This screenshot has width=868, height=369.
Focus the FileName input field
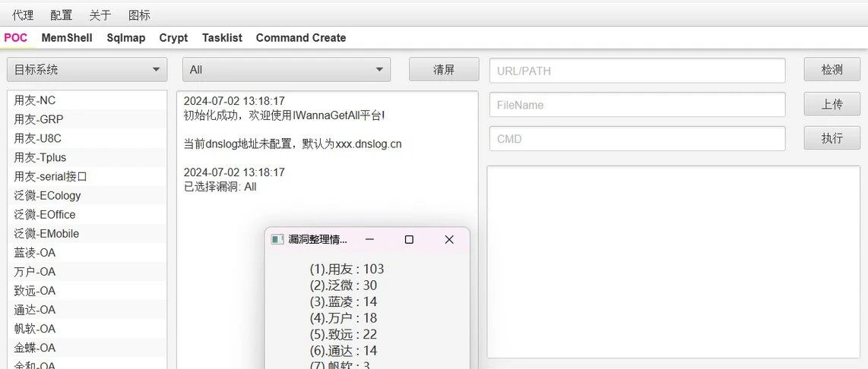coord(637,105)
